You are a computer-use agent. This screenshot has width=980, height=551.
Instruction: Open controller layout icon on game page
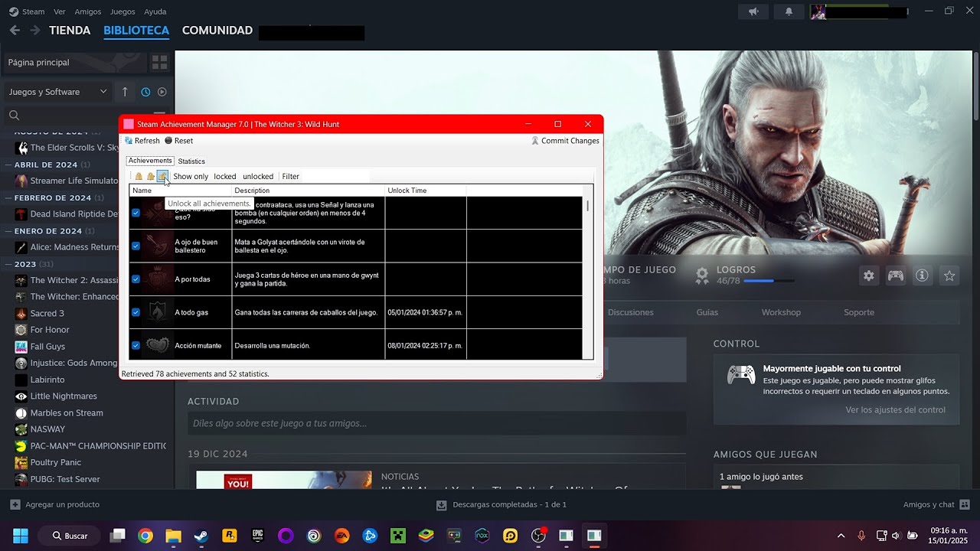tap(895, 275)
